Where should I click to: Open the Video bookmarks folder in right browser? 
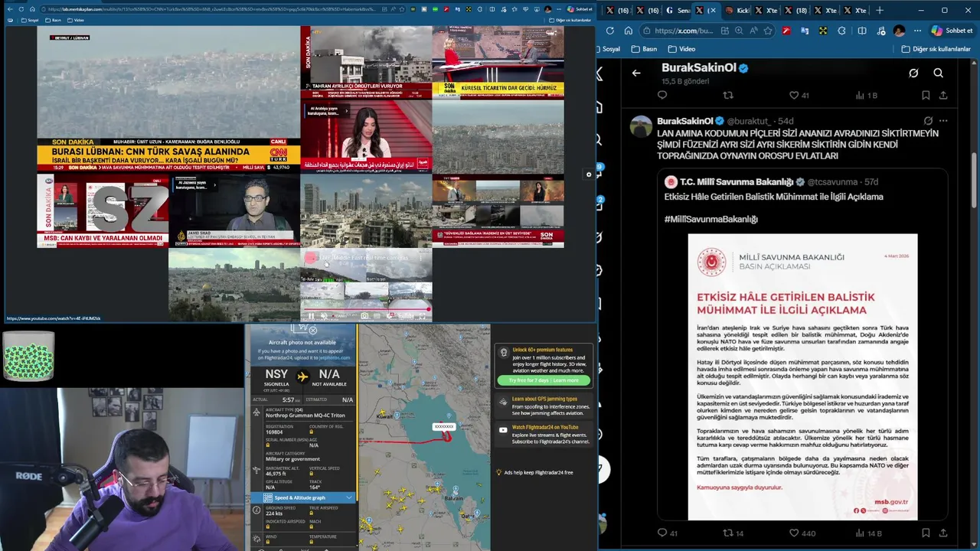click(x=682, y=49)
